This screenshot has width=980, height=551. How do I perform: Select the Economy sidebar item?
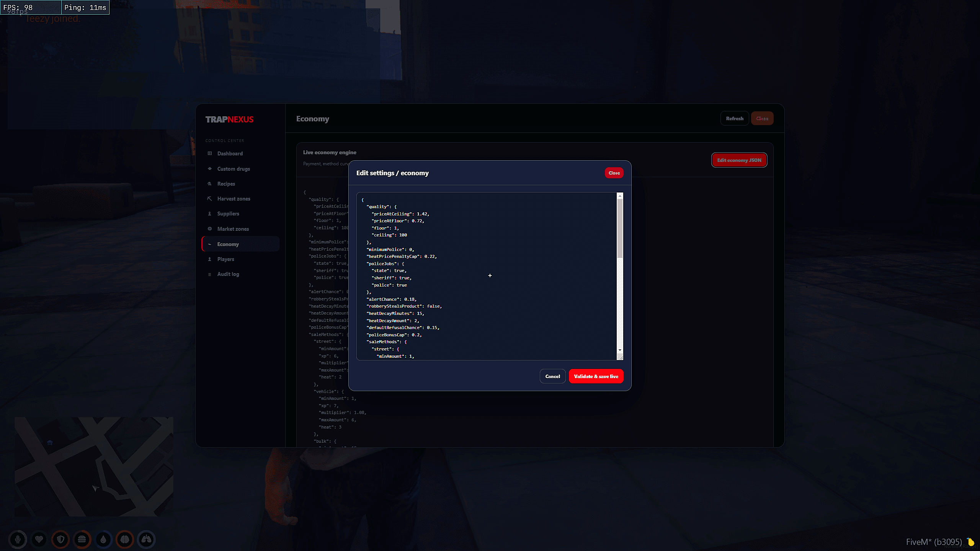click(240, 244)
